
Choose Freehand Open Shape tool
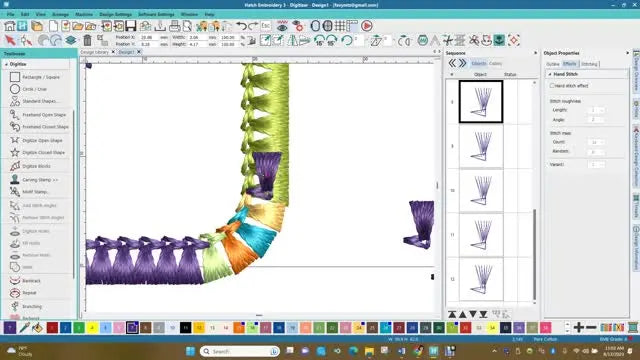click(x=38, y=115)
